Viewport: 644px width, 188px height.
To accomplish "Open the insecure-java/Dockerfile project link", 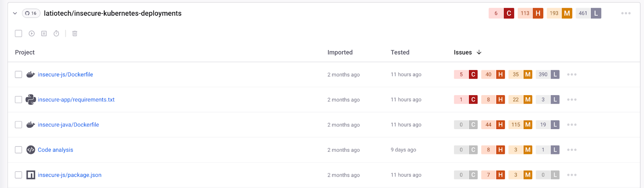I will click(x=68, y=125).
